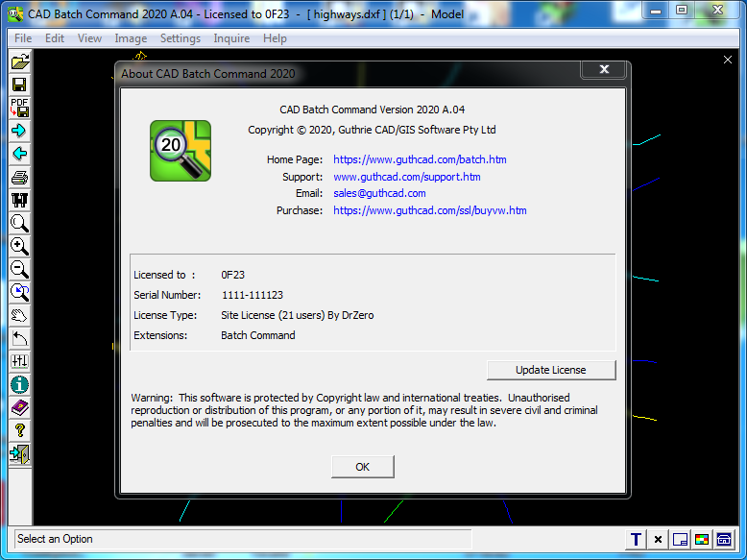Click the Update License button

click(x=551, y=370)
